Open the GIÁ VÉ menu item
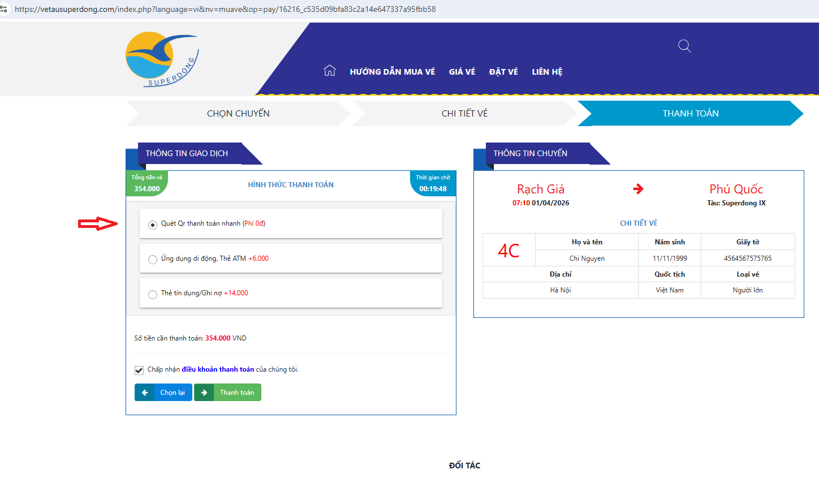The height and width of the screenshot is (504, 819). (x=462, y=72)
